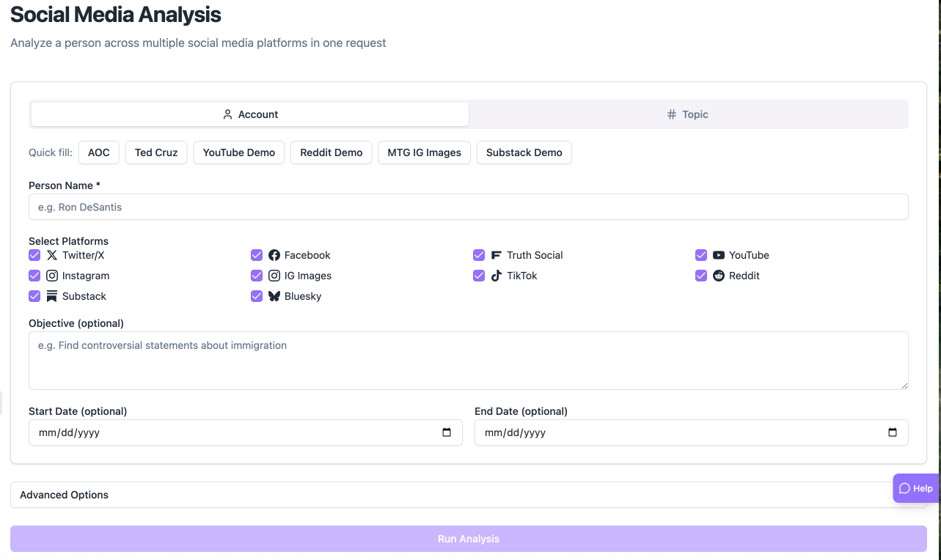
Task: Uncheck the IG Images checkbox
Action: 257,276
